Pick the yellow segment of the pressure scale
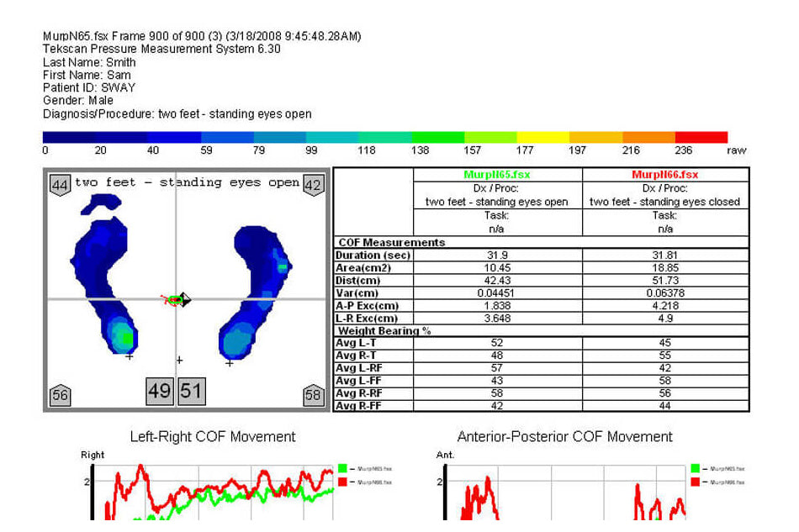Viewport: 799px width, 532px height. pyautogui.click(x=542, y=137)
